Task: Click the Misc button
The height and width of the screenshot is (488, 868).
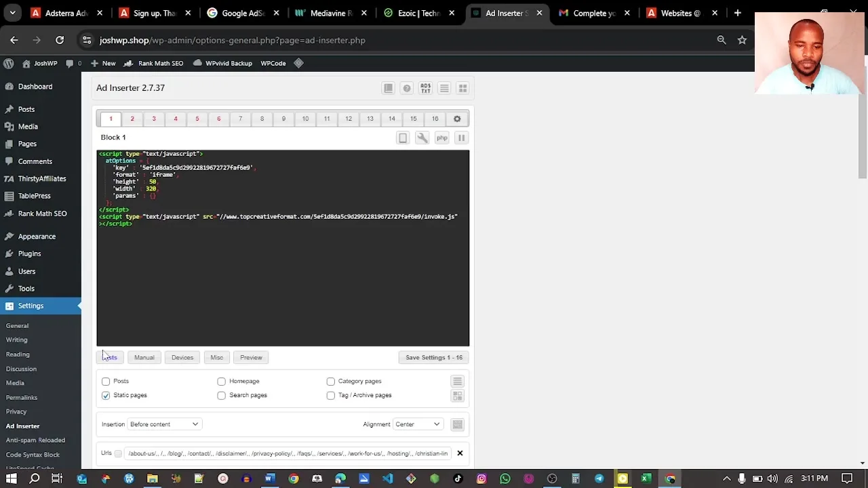Action: click(x=217, y=357)
